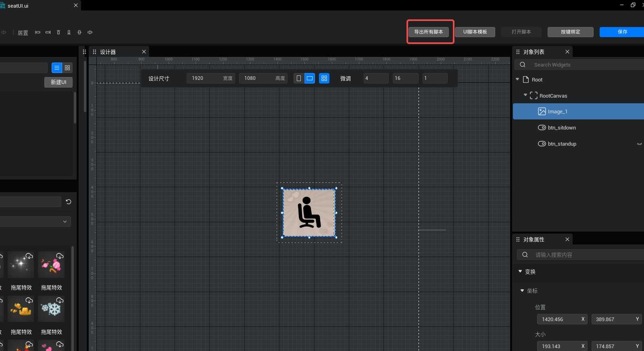
Task: Close the 设计器 tab
Action: (x=144, y=52)
